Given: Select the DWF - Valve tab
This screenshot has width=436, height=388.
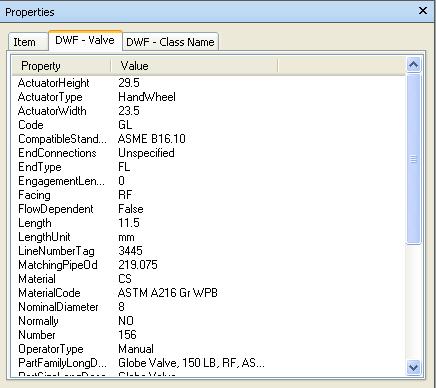Looking at the screenshot, I should [x=85, y=40].
